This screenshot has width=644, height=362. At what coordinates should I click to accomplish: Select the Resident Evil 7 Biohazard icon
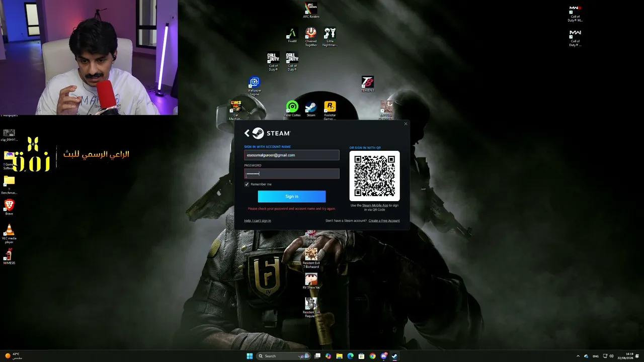coord(311,257)
